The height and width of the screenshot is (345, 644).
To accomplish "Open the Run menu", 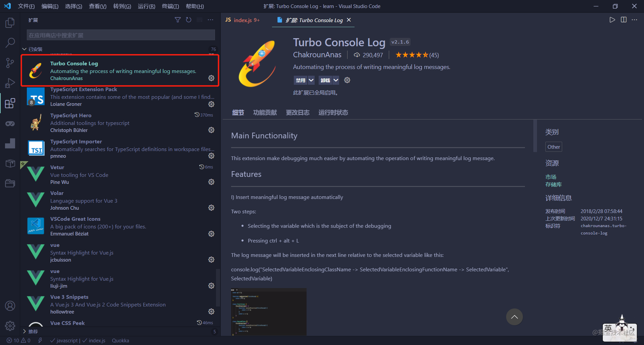I will [x=146, y=6].
